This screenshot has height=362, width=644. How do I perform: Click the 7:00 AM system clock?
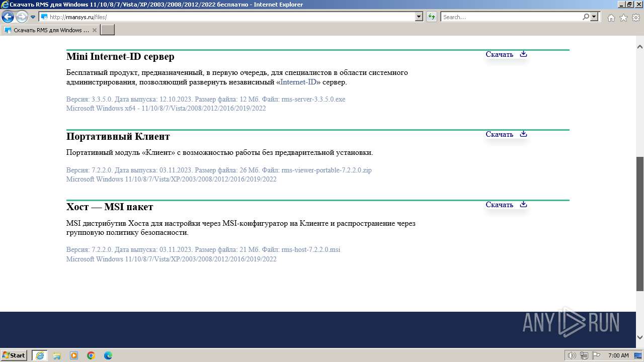pos(619,355)
